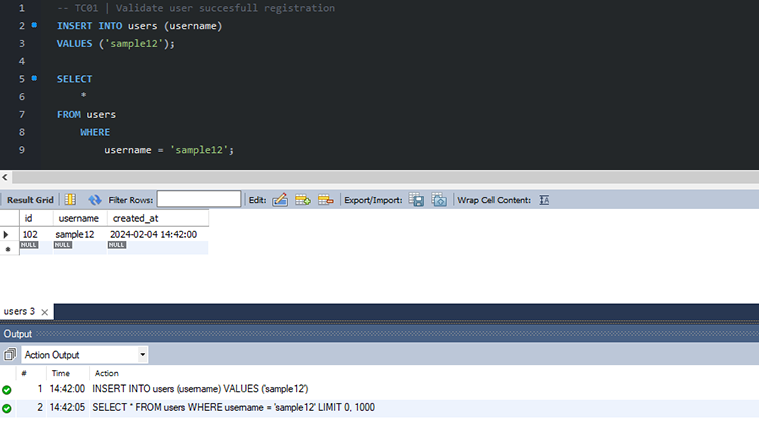Refresh the result grid data
Image resolution: width=759 pixels, height=428 pixels.
point(95,200)
